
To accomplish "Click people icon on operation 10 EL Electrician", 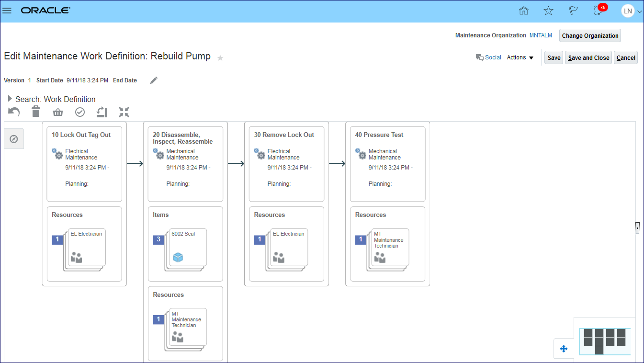I will point(76,258).
